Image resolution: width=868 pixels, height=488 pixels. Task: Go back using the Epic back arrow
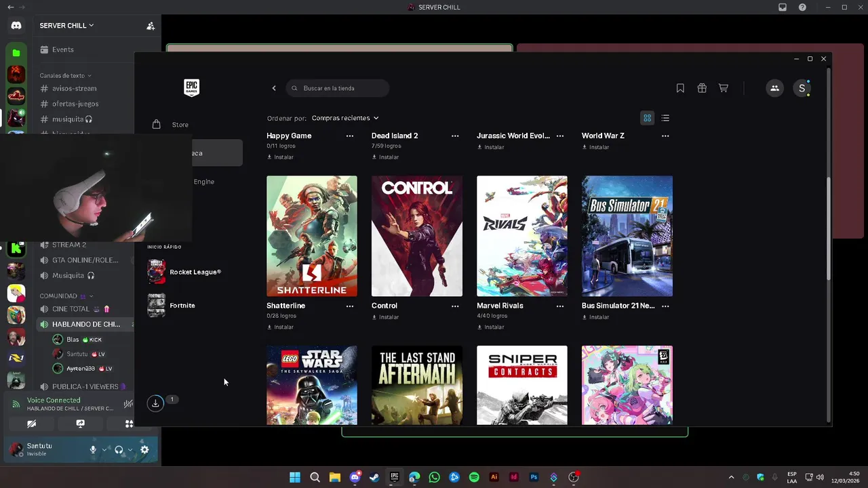coord(274,88)
